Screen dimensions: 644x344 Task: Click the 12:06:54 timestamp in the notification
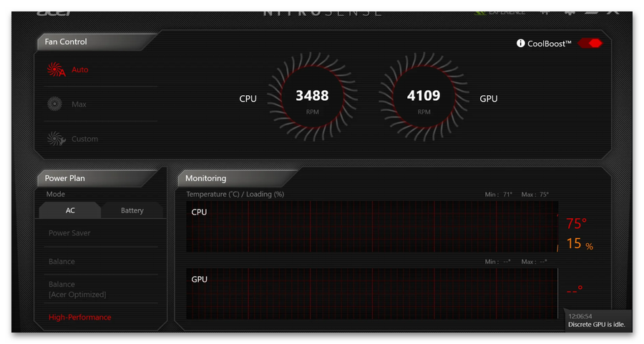click(x=580, y=316)
